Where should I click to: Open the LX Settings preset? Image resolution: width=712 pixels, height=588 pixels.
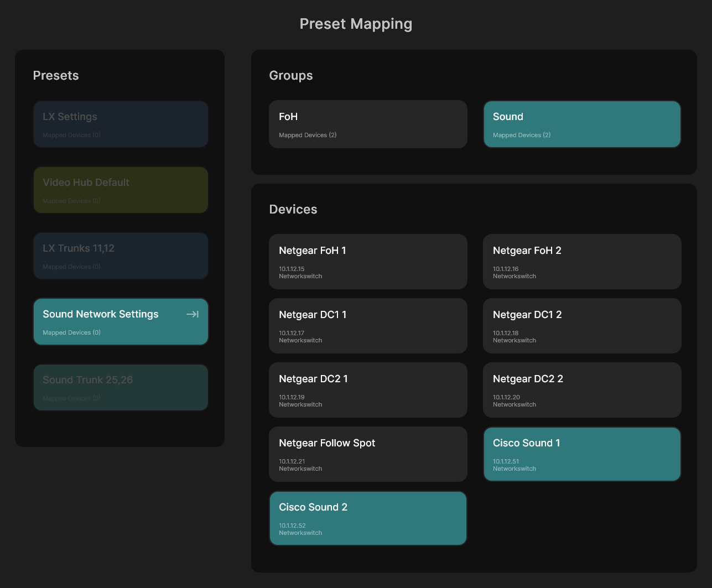(121, 124)
